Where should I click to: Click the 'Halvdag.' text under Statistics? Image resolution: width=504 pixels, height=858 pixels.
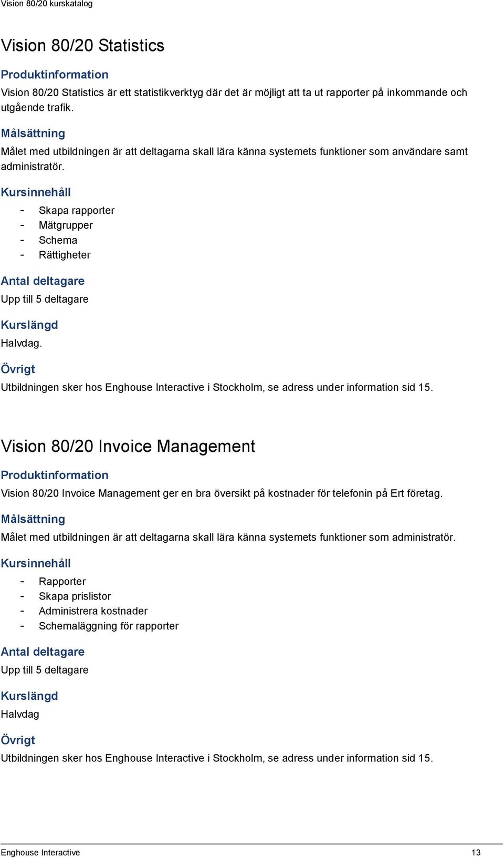22,343
